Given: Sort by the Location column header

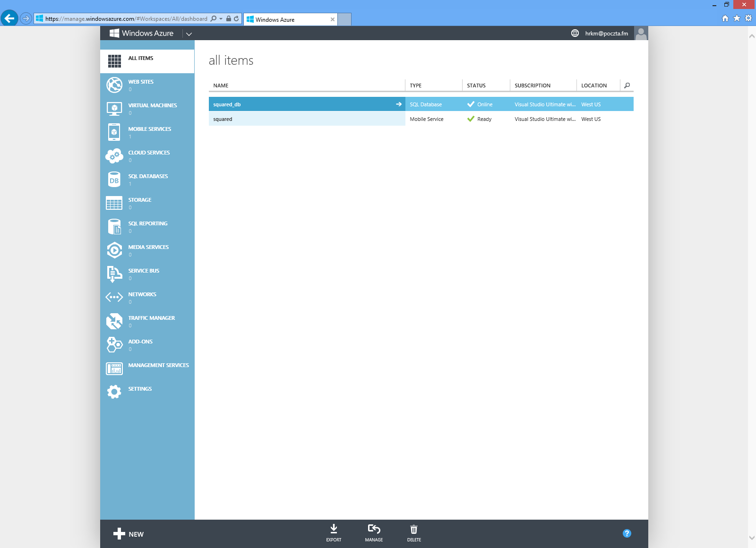Looking at the screenshot, I should click(594, 86).
